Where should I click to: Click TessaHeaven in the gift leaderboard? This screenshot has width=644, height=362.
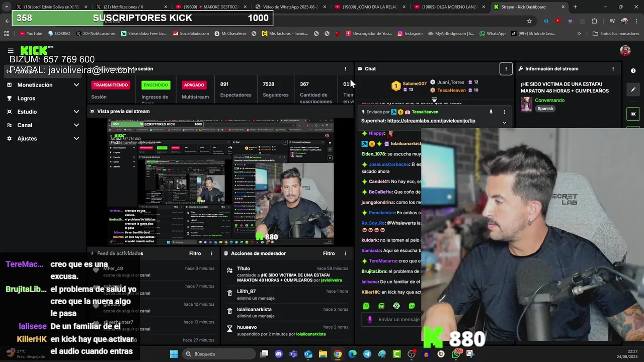pyautogui.click(x=451, y=90)
